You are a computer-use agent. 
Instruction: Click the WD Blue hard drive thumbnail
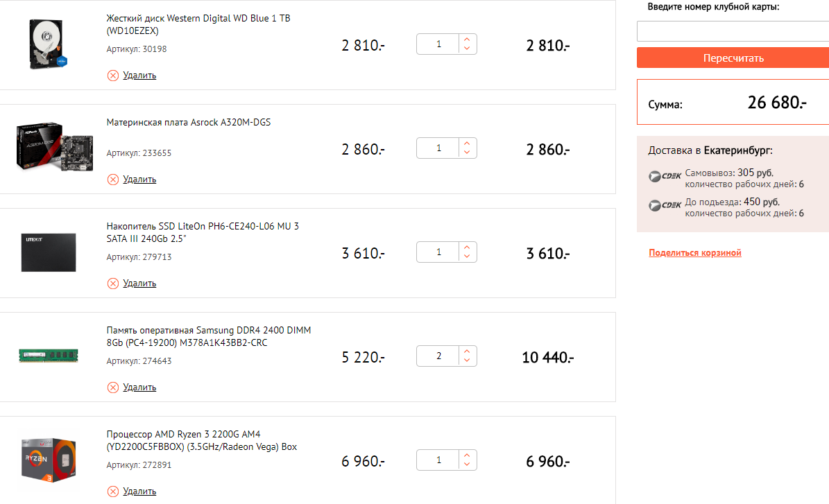48,44
